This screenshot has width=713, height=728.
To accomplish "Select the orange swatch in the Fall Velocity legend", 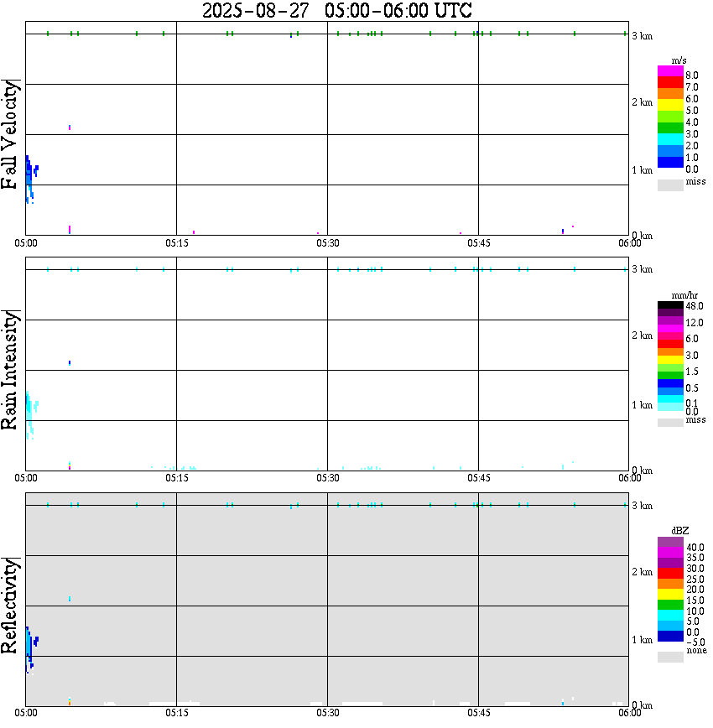I will click(670, 93).
